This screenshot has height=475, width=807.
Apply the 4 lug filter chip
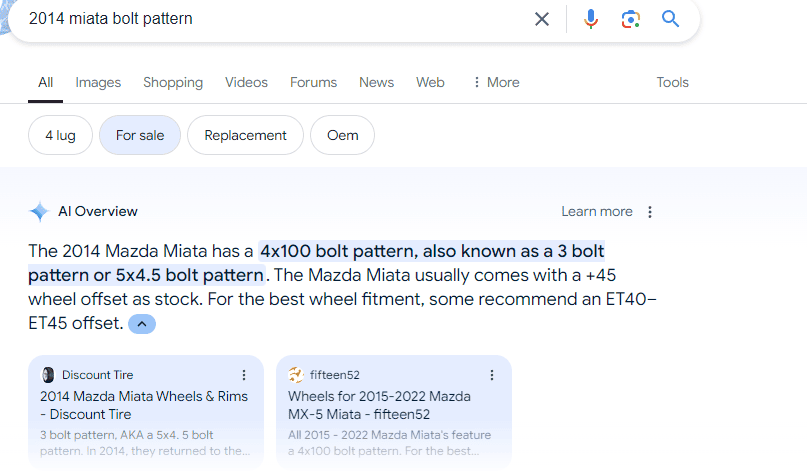60,135
